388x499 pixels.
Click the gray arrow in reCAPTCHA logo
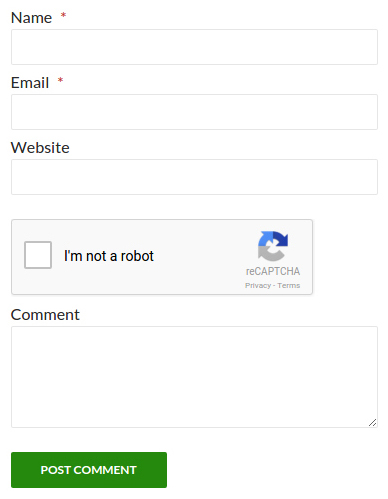tap(270, 253)
